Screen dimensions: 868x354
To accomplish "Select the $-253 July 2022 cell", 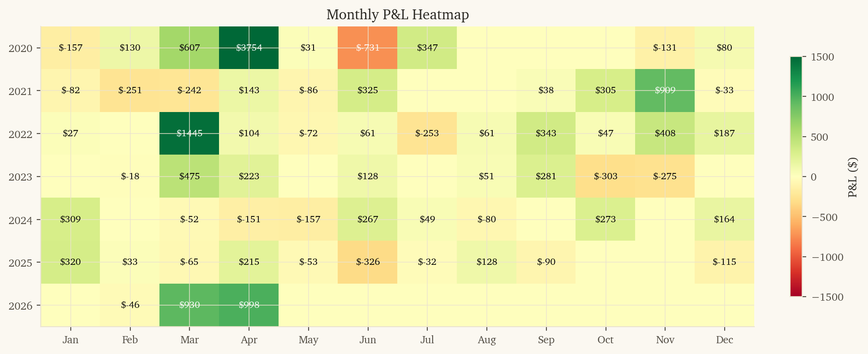I will coord(427,134).
